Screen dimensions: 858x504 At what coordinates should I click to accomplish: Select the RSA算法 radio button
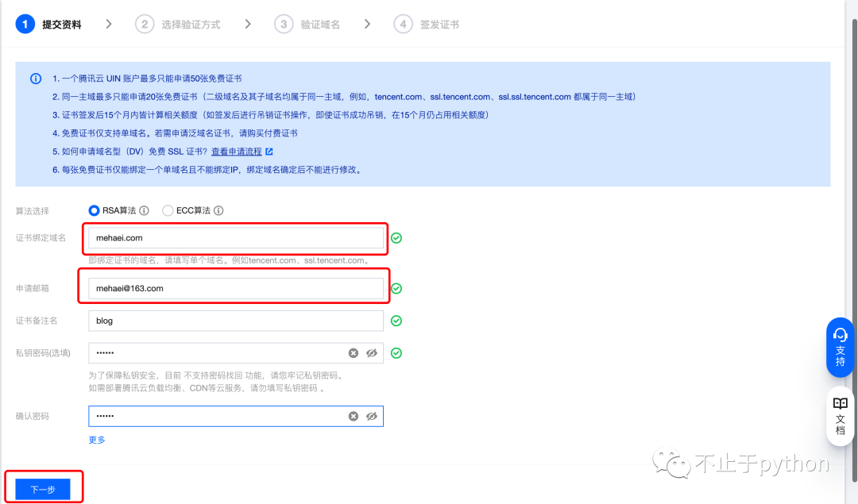coord(94,211)
